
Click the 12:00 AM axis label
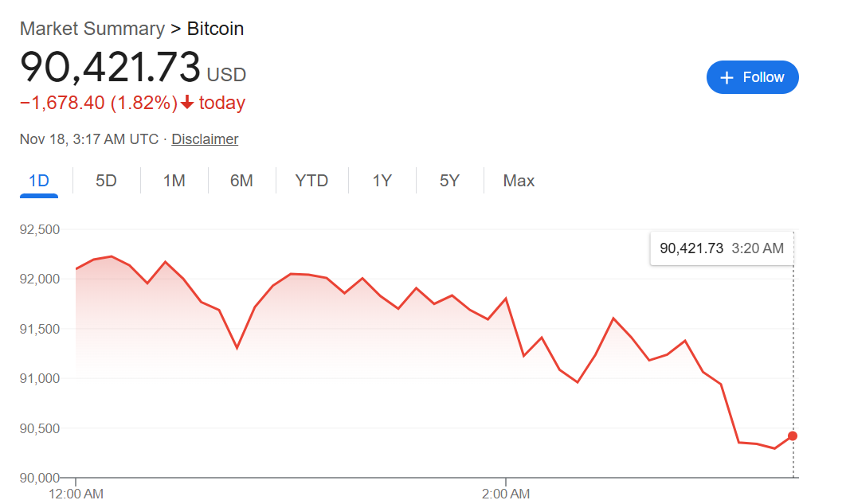[x=76, y=494]
